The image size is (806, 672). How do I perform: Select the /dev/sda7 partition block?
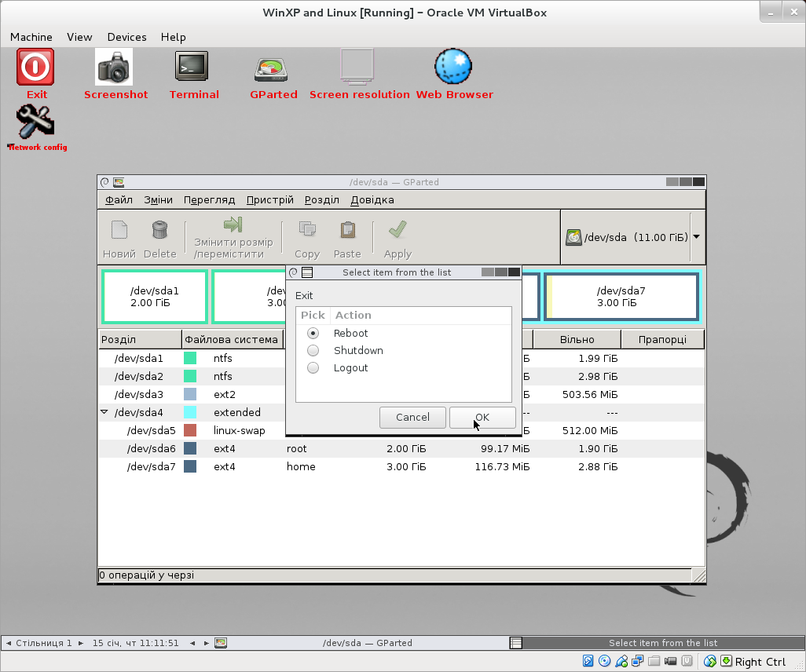[x=621, y=297]
